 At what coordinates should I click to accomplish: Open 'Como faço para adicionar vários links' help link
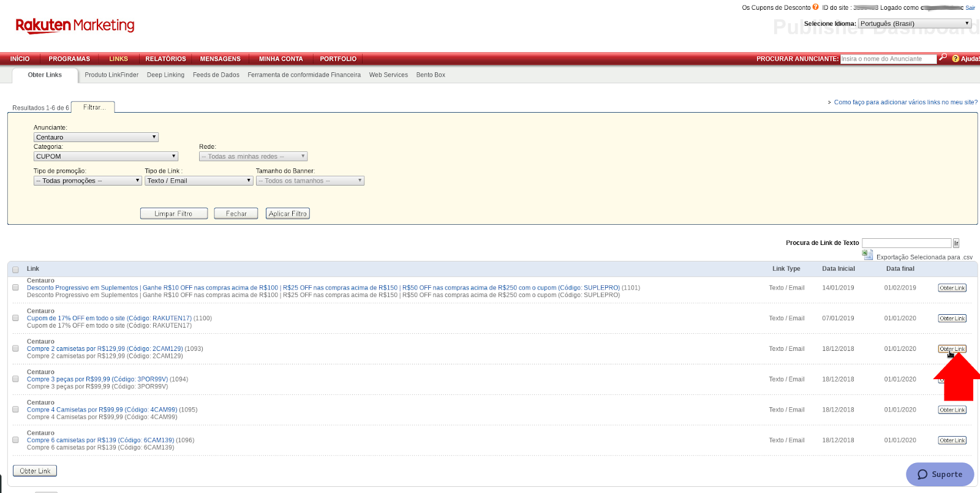pos(906,102)
